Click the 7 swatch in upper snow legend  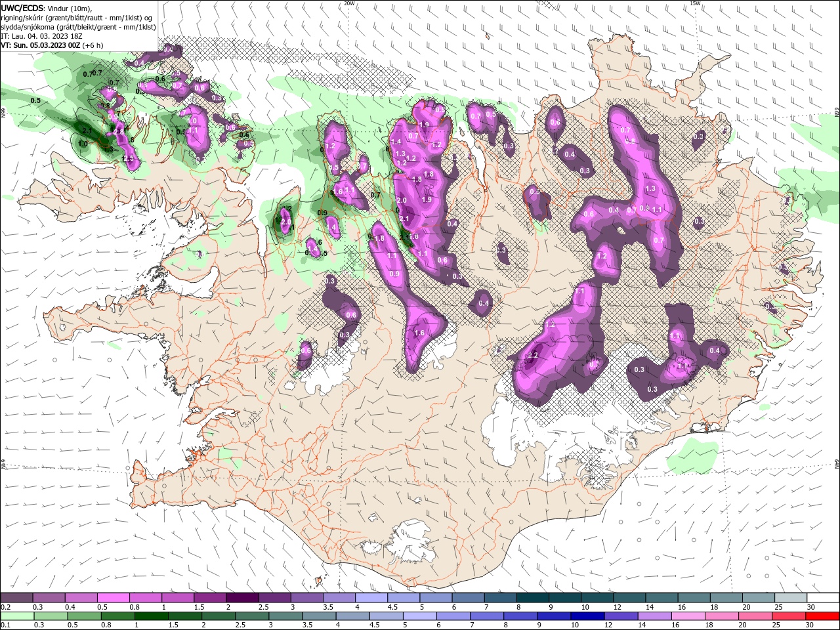(x=501, y=597)
